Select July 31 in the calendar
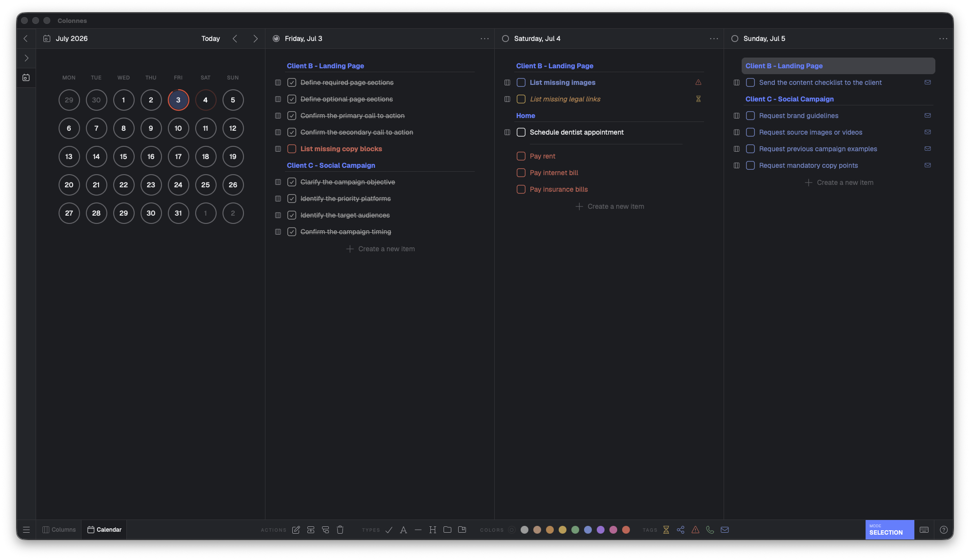 [178, 213]
